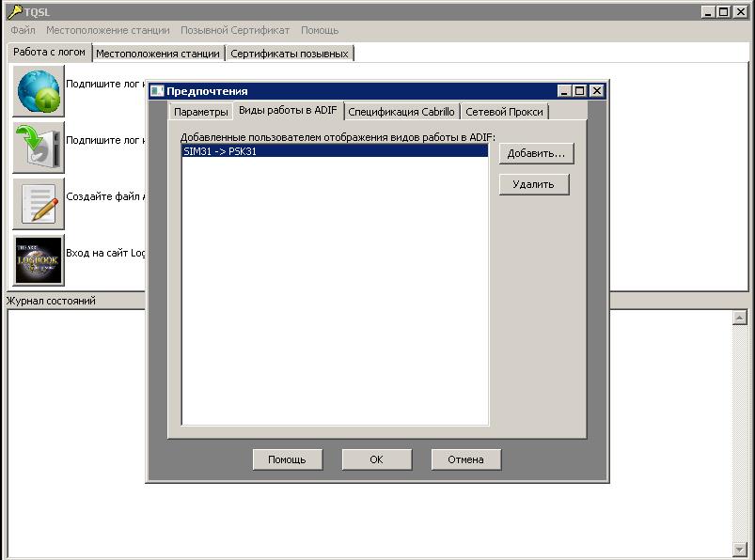Open the Местоположение станции menu
The height and width of the screenshot is (560, 755).
point(108,31)
